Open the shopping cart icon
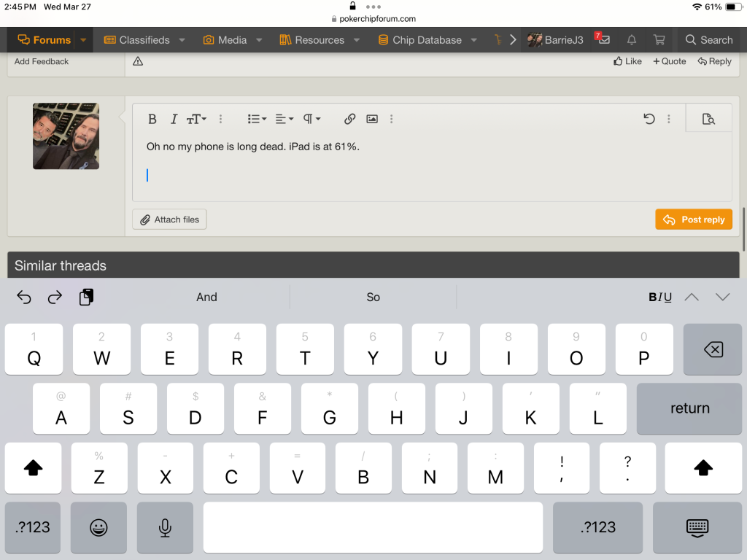Image resolution: width=747 pixels, height=560 pixels. coord(659,40)
